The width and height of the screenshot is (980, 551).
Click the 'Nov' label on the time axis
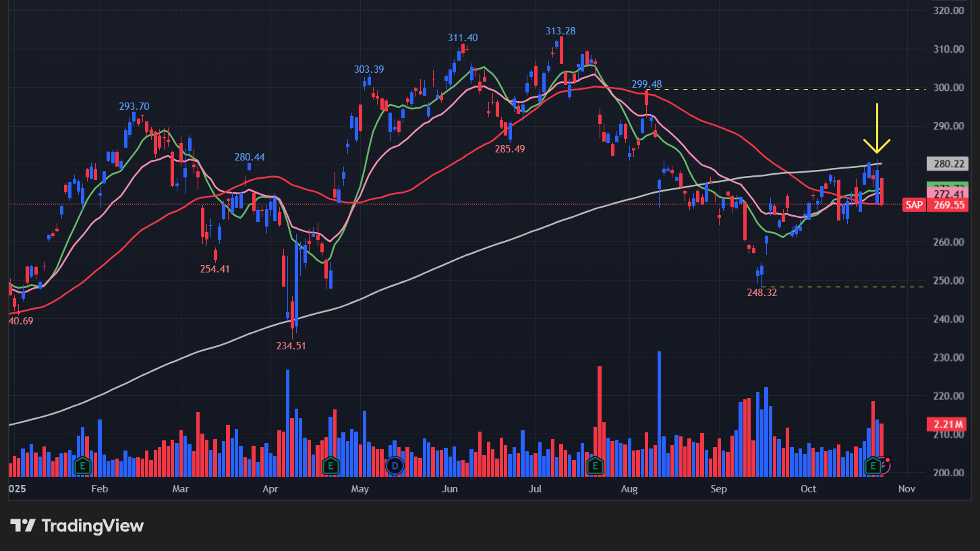coord(906,489)
